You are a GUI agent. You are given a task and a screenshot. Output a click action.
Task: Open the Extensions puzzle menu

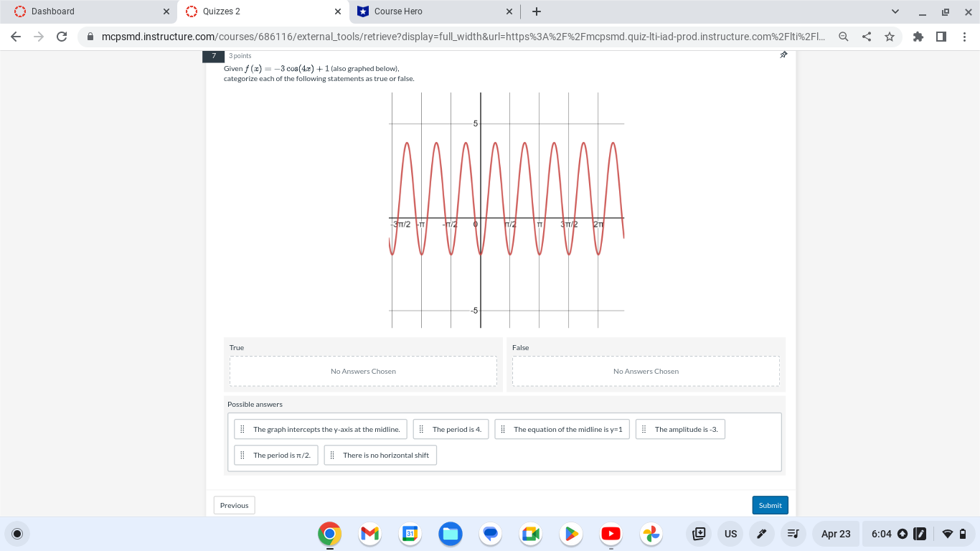point(918,37)
